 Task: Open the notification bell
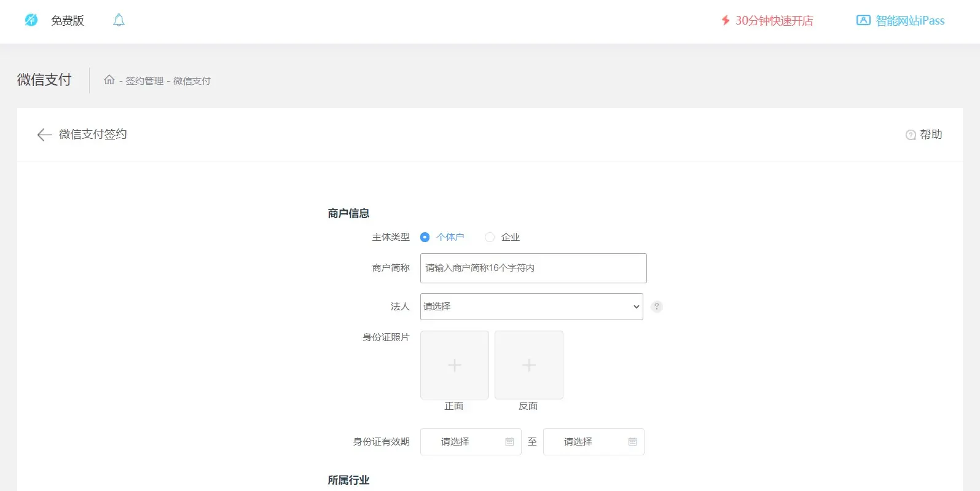click(x=119, y=20)
